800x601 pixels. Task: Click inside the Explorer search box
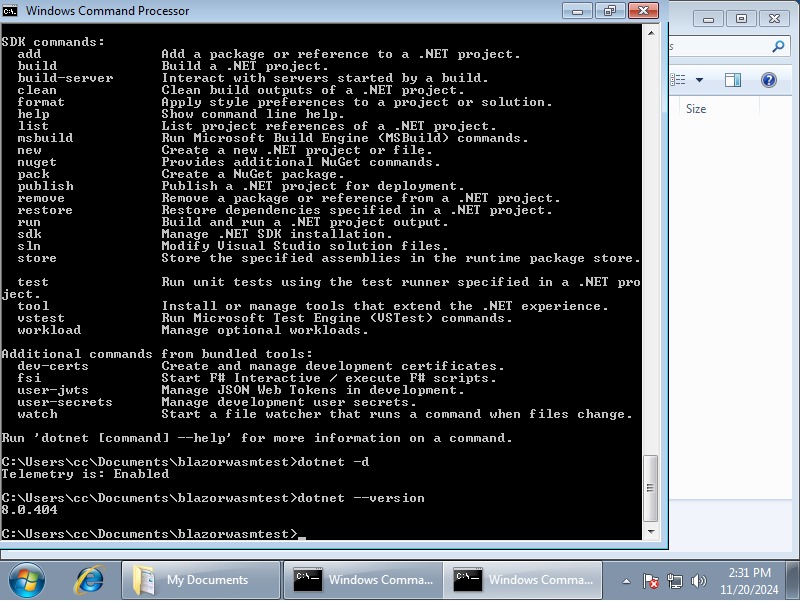(720, 46)
